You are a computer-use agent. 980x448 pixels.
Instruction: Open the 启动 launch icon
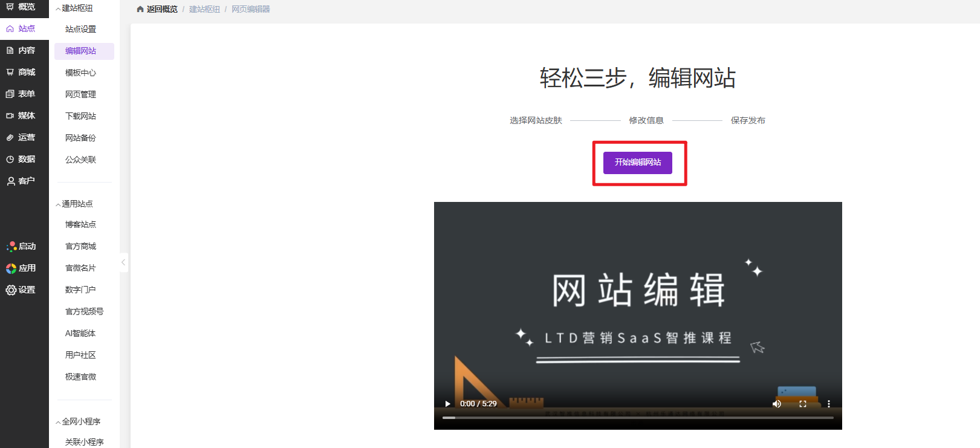[11, 247]
